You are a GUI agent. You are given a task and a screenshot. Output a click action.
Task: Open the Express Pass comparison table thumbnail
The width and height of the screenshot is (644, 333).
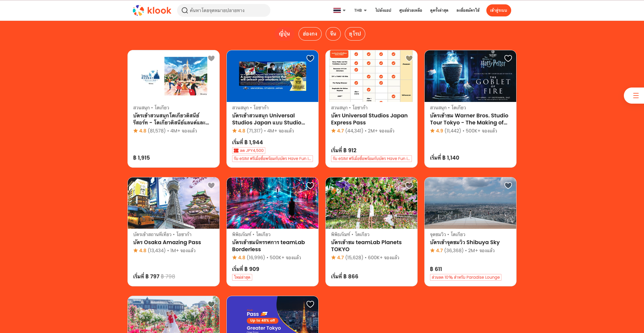coord(371,76)
